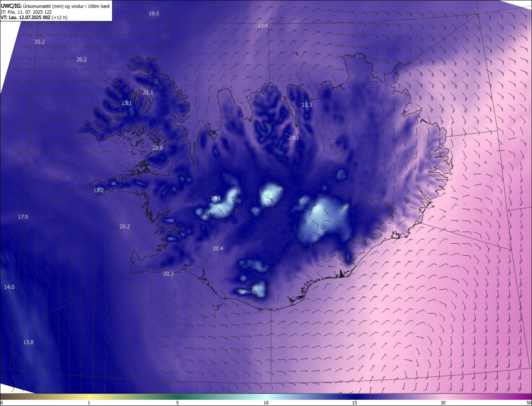532x406 pixels.
Task: Click the 12.2 value label
Action: [99, 191]
